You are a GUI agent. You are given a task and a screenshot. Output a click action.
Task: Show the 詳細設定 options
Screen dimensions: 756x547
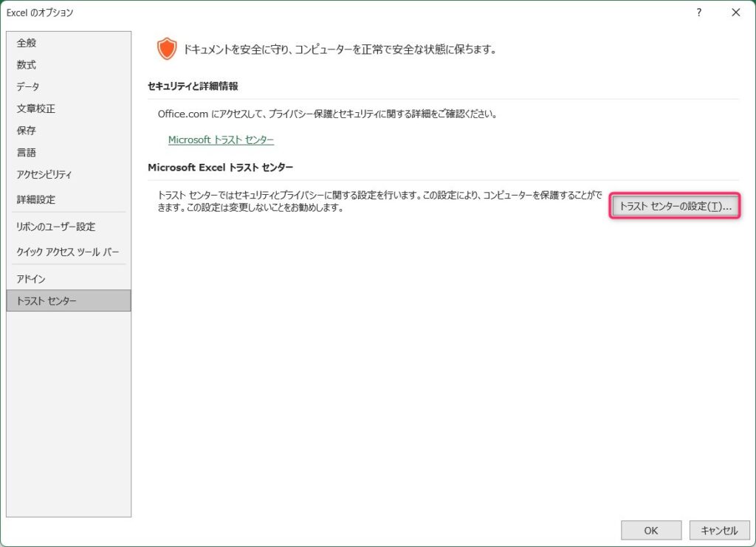(35, 199)
